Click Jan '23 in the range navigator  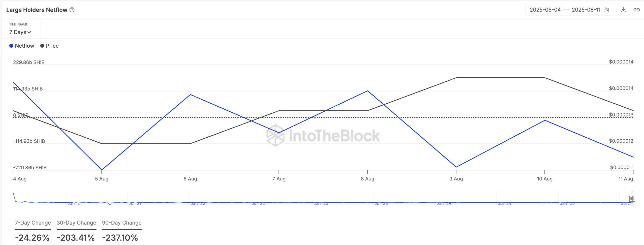point(321,203)
